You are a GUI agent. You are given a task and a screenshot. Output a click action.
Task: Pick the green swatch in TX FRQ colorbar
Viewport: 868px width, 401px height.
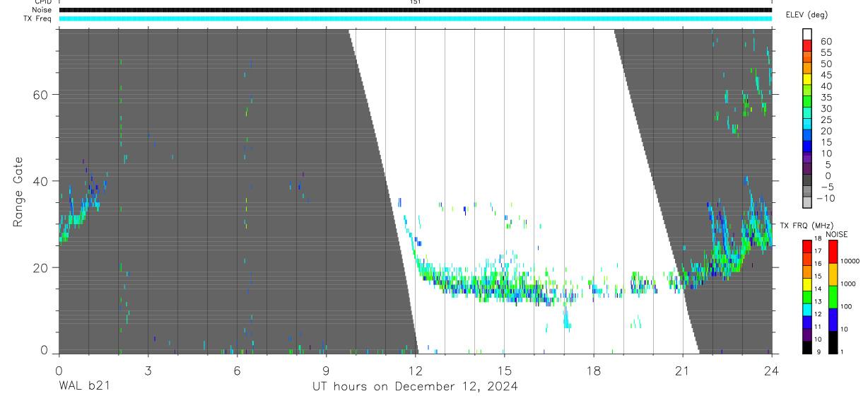pos(807,296)
